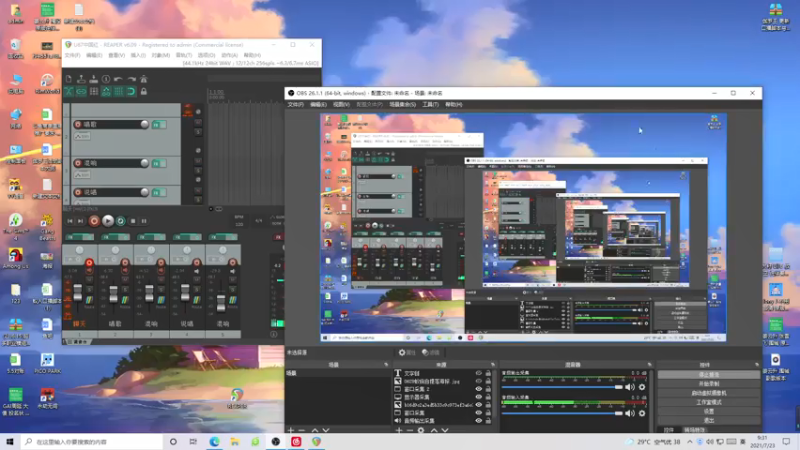Click the REAPER transport stop button

click(x=133, y=221)
